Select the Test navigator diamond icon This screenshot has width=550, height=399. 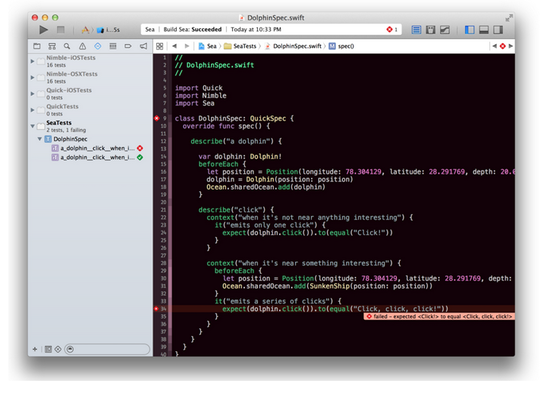(x=98, y=46)
